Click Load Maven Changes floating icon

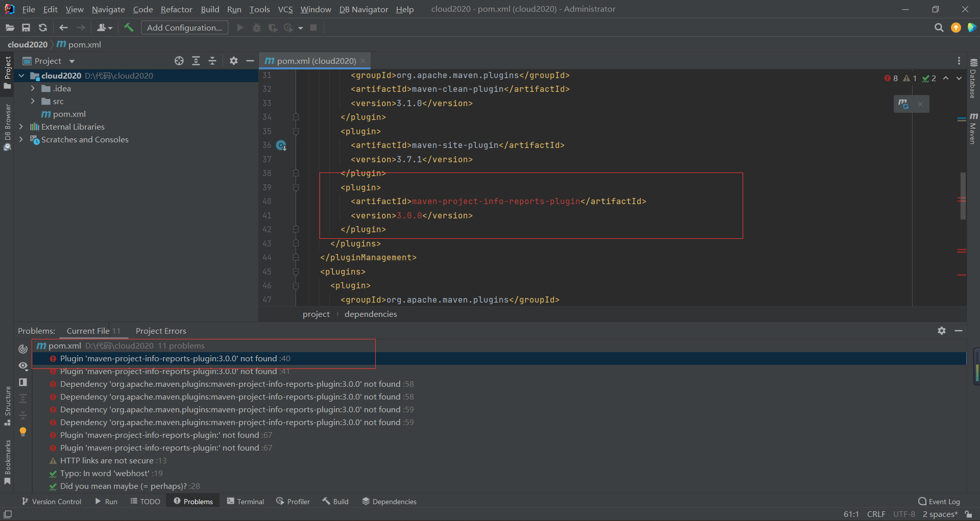903,104
